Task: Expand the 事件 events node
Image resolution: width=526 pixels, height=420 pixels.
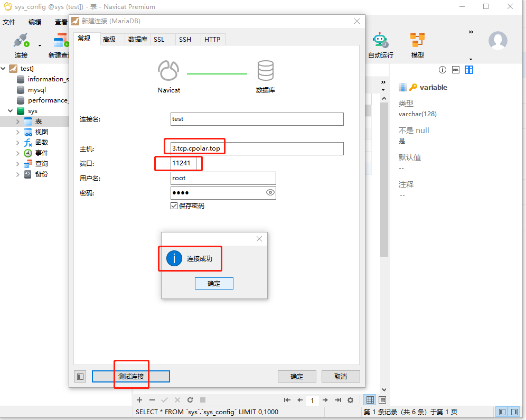Action: (x=18, y=153)
